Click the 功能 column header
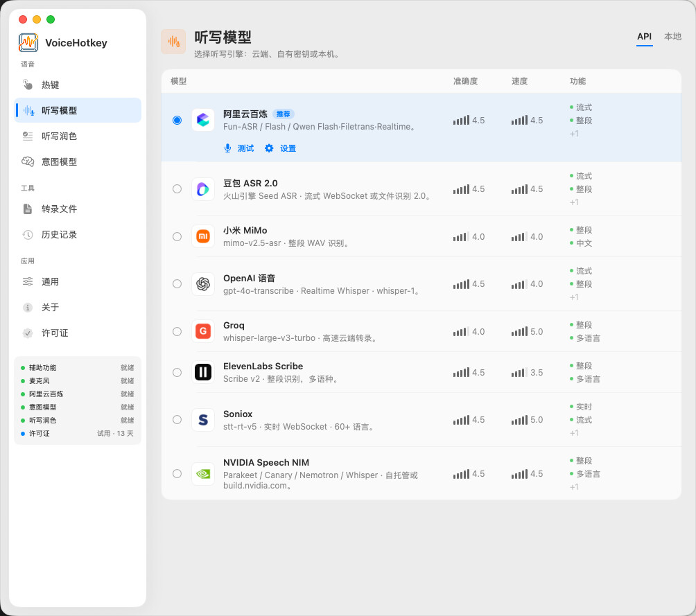The width and height of the screenshot is (696, 616). pyautogui.click(x=577, y=81)
